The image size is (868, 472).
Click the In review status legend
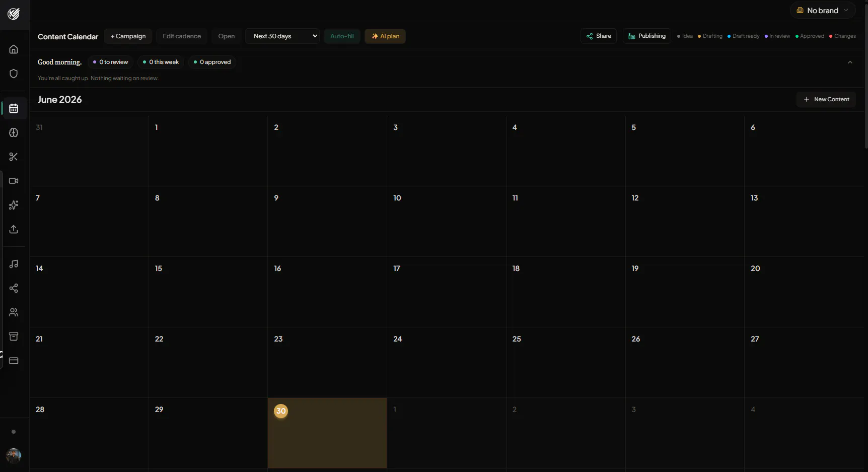[777, 36]
